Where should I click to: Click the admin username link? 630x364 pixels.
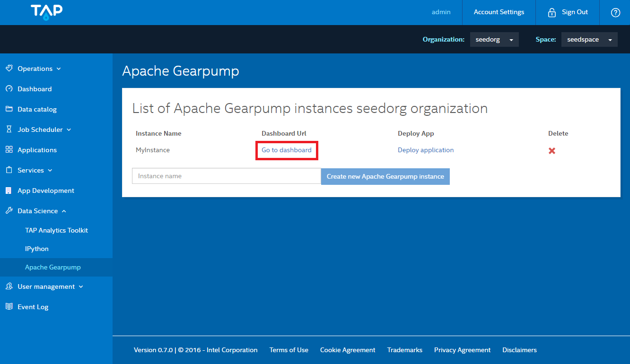tap(441, 12)
